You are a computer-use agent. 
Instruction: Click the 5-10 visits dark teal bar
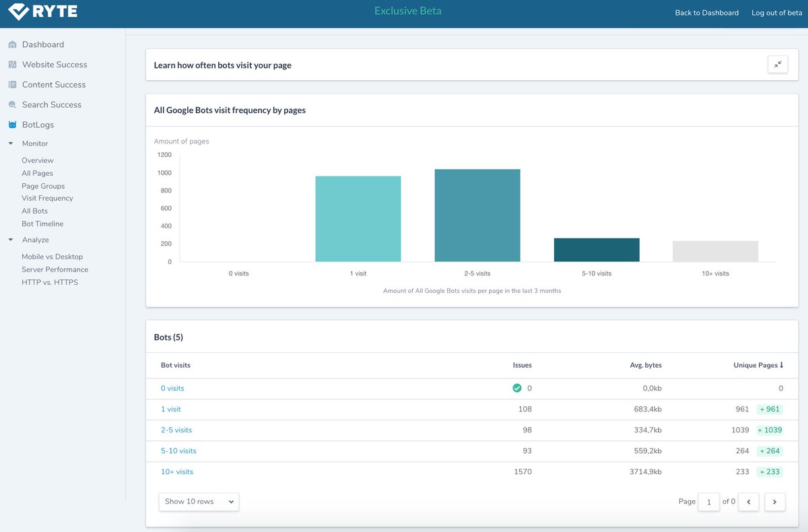597,250
